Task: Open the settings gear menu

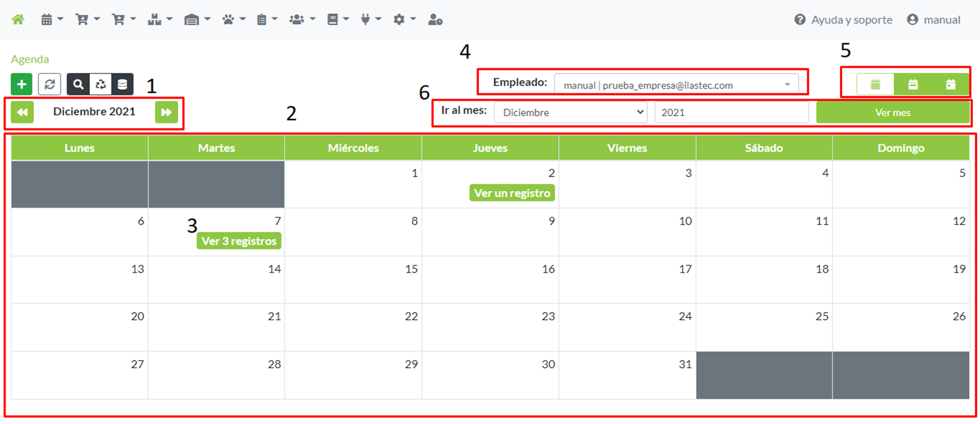Action: 404,20
